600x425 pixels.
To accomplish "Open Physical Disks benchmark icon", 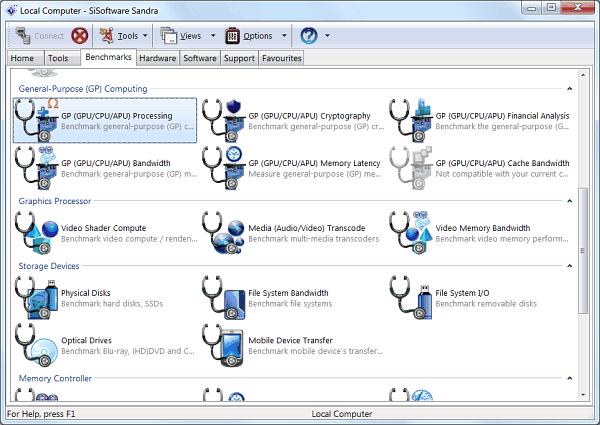I will pos(36,298).
